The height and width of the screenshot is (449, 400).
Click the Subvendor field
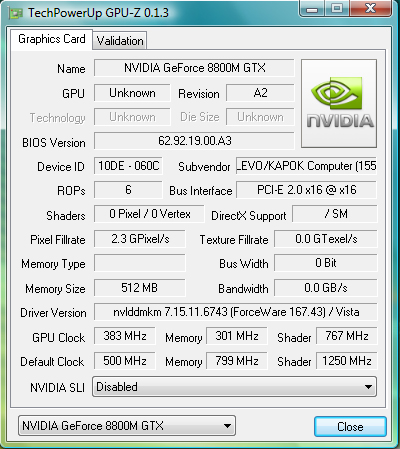click(x=306, y=166)
